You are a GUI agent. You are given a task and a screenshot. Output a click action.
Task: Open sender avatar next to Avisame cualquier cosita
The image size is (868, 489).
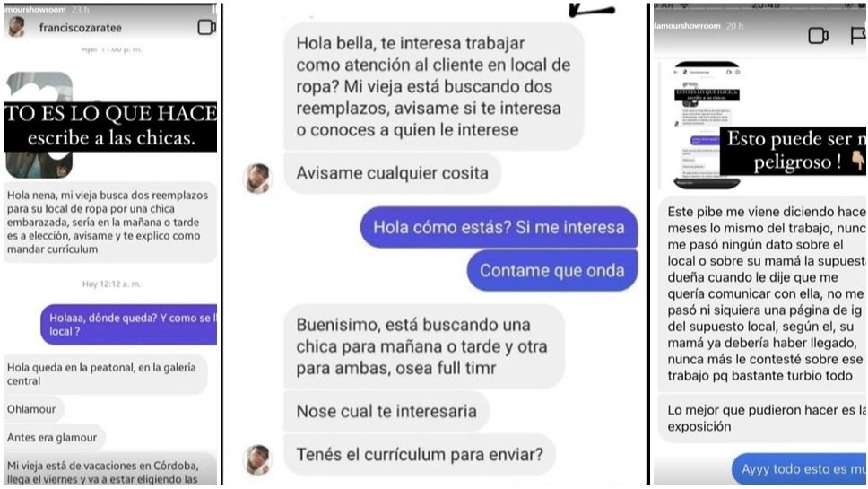tap(258, 179)
